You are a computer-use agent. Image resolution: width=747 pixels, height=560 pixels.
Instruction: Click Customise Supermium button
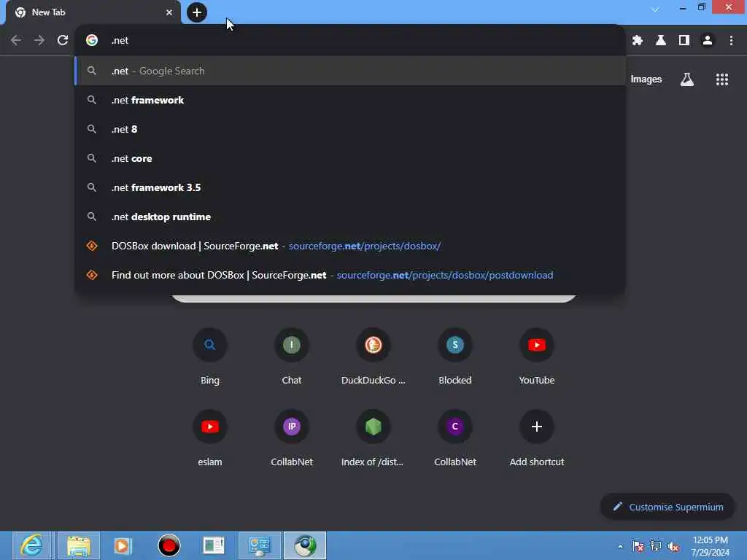(x=667, y=507)
